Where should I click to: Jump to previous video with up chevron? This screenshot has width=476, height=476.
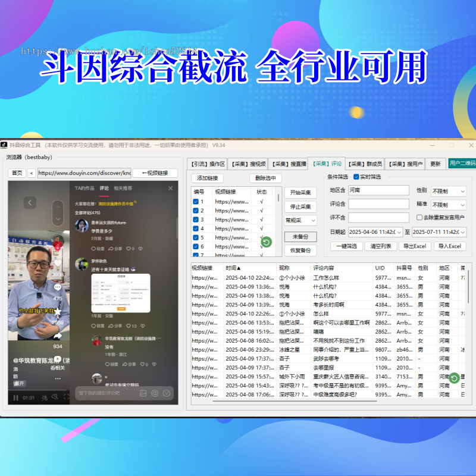[58, 207]
